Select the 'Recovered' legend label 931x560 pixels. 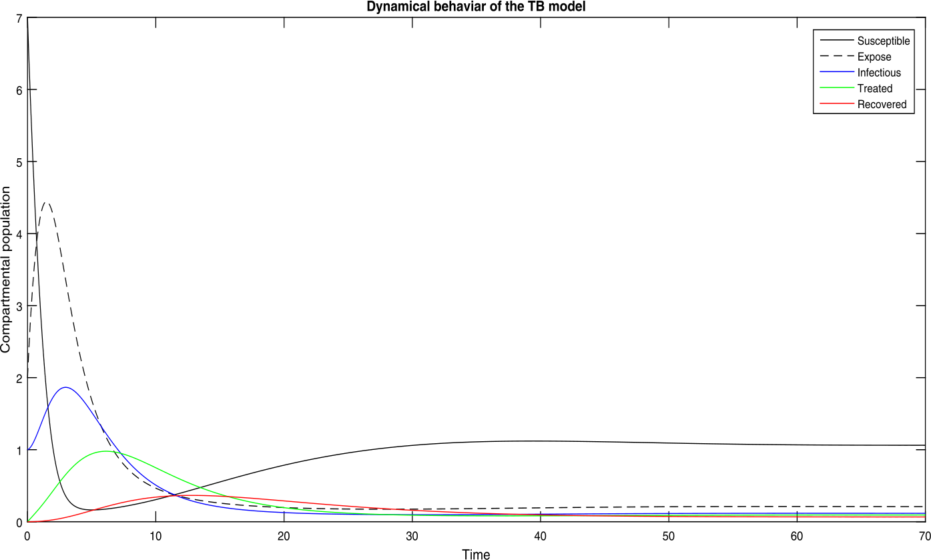point(882,105)
